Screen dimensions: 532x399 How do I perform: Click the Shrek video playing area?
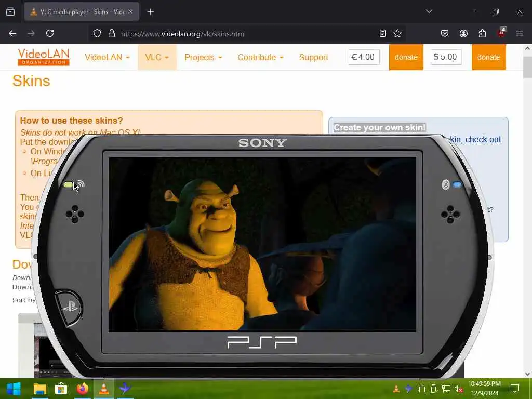(262, 244)
